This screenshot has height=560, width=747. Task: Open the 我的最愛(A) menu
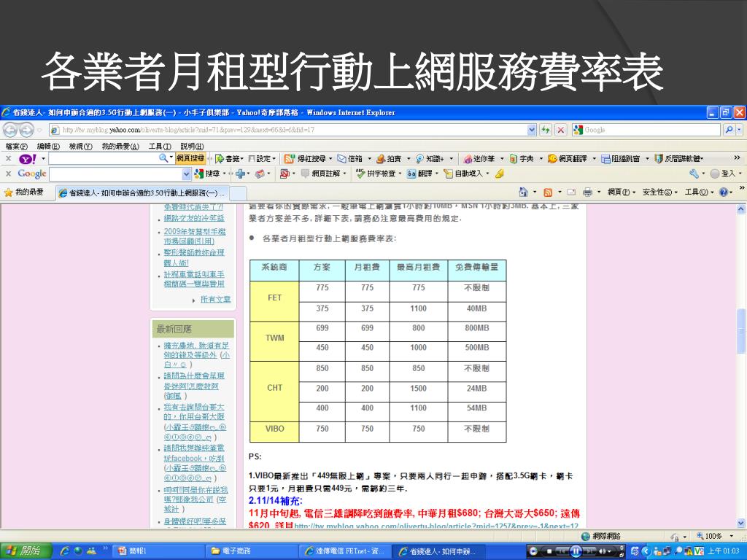120,146
